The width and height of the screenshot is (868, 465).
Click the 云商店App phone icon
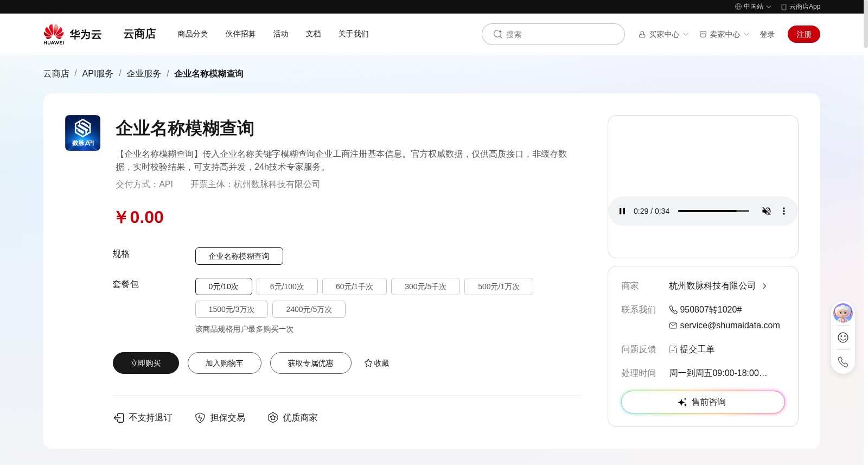[x=784, y=7]
